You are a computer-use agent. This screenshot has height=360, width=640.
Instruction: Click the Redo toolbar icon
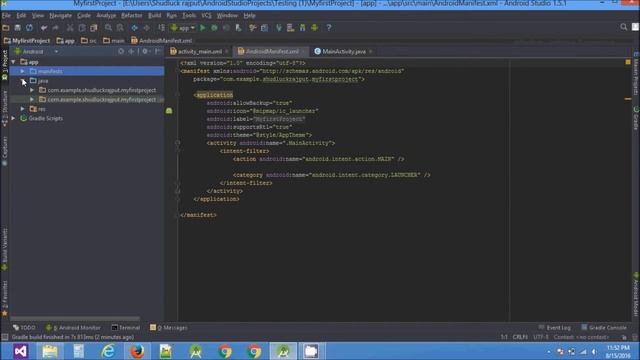point(56,28)
